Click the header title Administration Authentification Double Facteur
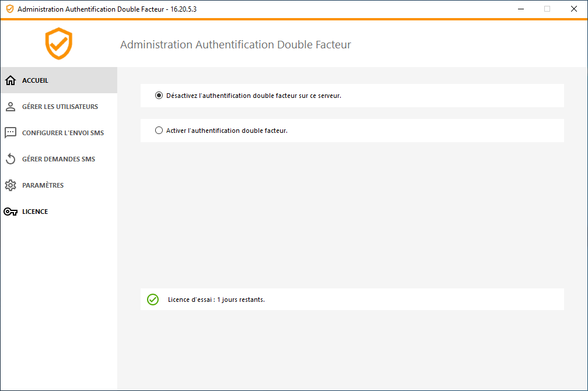Screen dimensions: 588x391 [x=236, y=44]
